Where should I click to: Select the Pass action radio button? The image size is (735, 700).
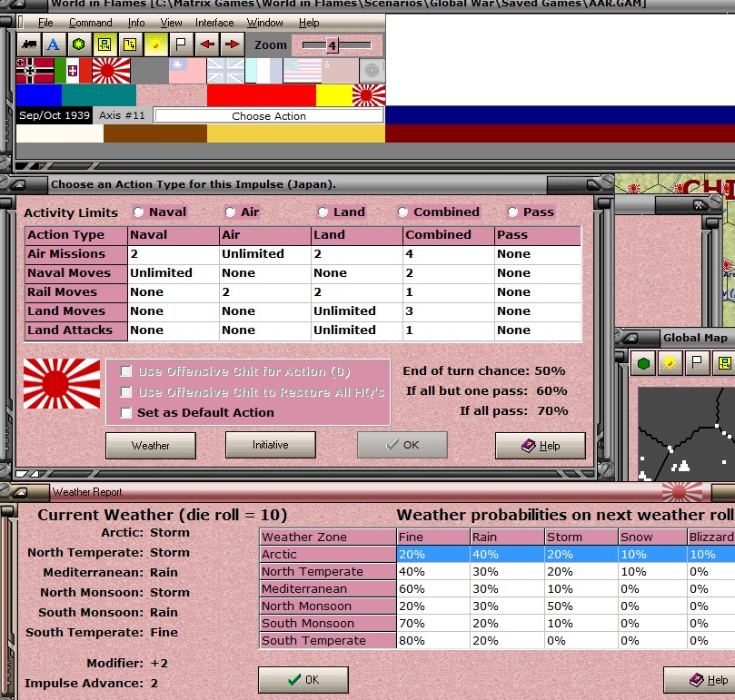512,212
